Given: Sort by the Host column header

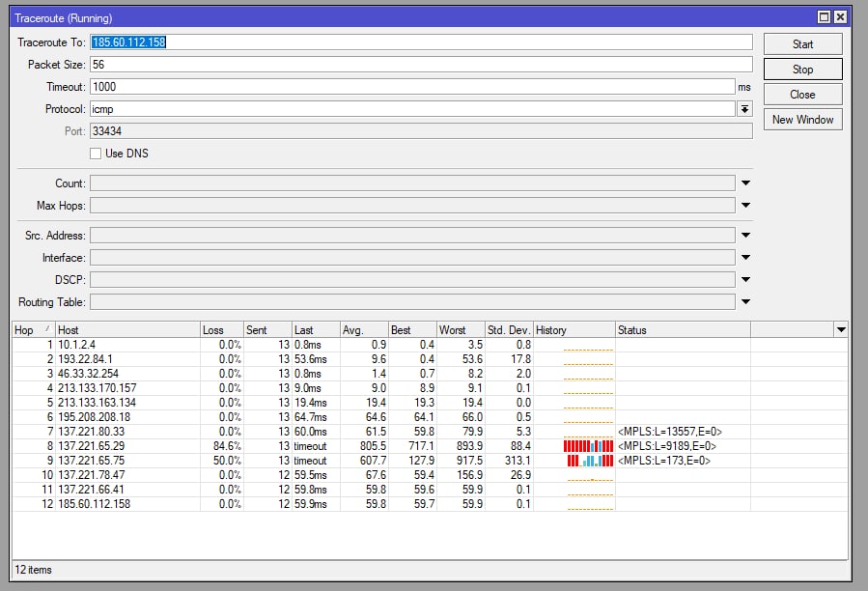Looking at the screenshot, I should 127,330.
